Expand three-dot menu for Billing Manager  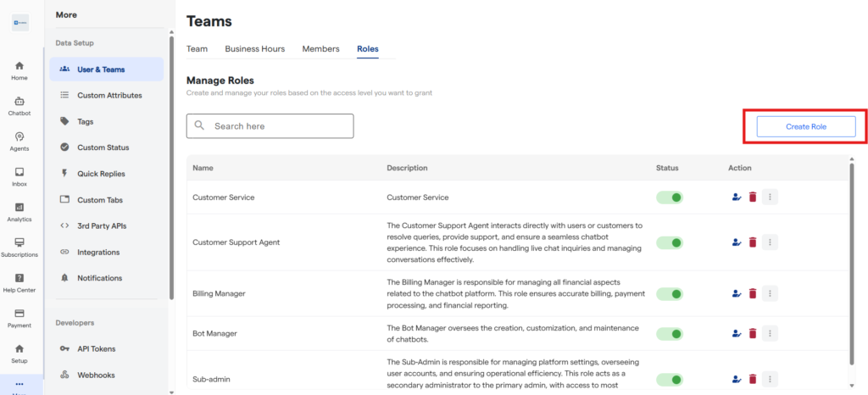tap(770, 294)
